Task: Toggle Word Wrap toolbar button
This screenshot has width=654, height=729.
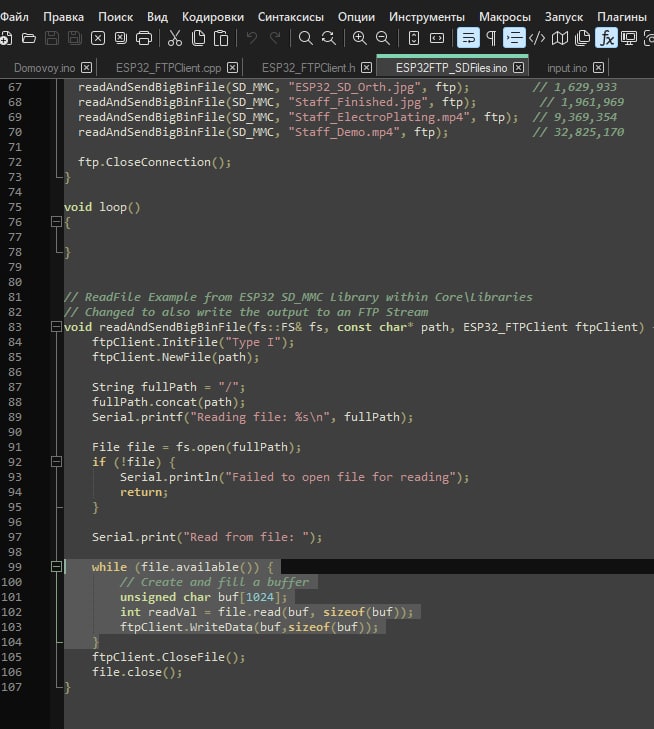Action: pos(468,38)
